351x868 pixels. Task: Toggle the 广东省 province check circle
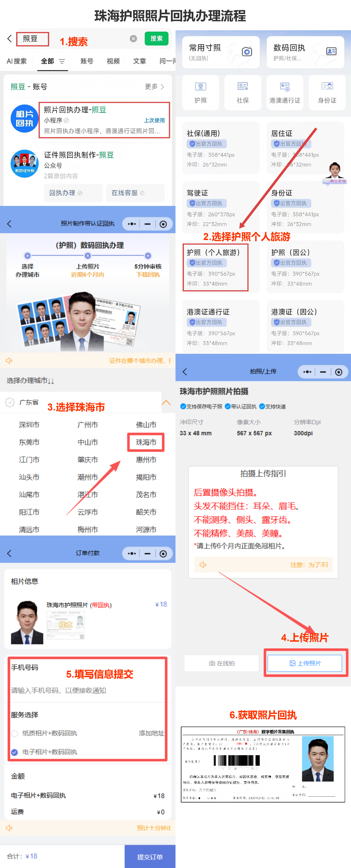click(10, 402)
